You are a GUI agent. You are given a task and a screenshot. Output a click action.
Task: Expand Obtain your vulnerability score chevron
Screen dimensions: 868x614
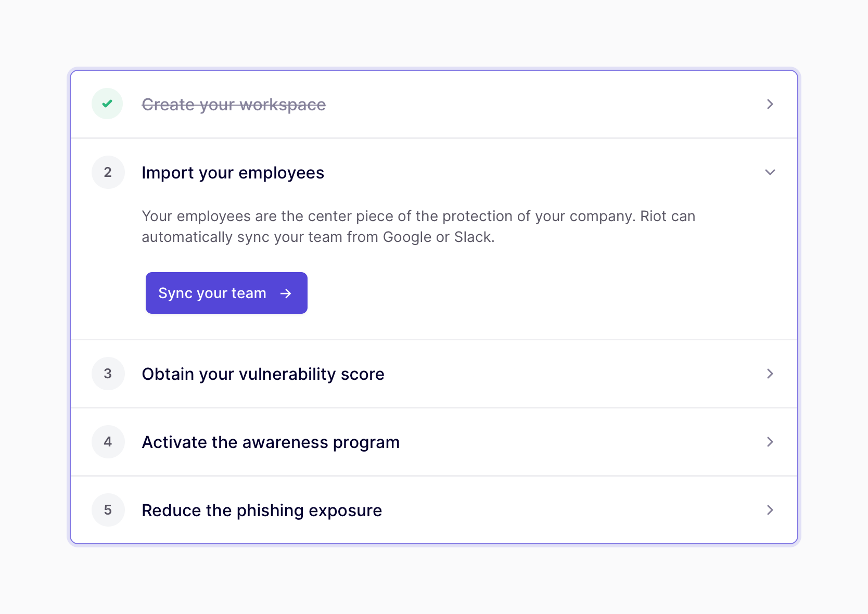pyautogui.click(x=770, y=374)
